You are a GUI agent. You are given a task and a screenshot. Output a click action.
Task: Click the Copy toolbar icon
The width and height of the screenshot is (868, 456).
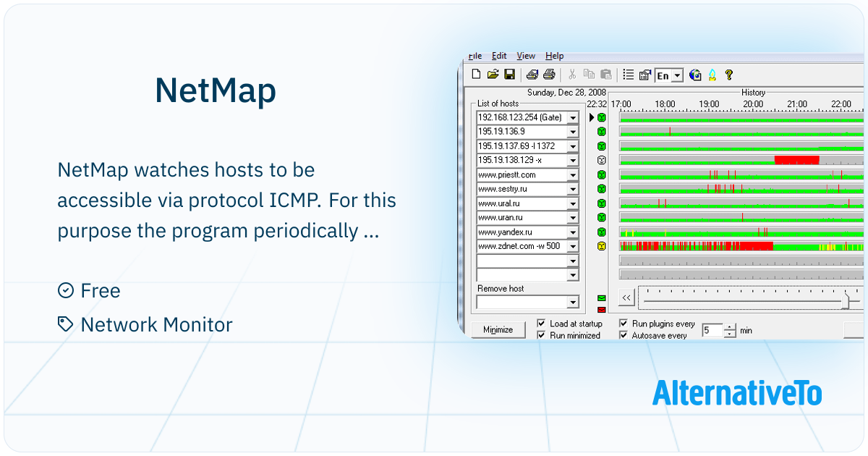589,75
